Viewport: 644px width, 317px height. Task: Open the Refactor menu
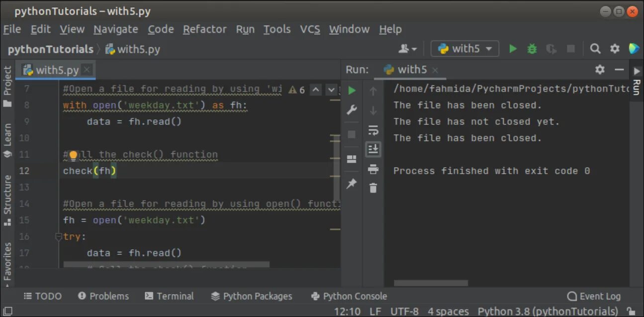pos(204,29)
